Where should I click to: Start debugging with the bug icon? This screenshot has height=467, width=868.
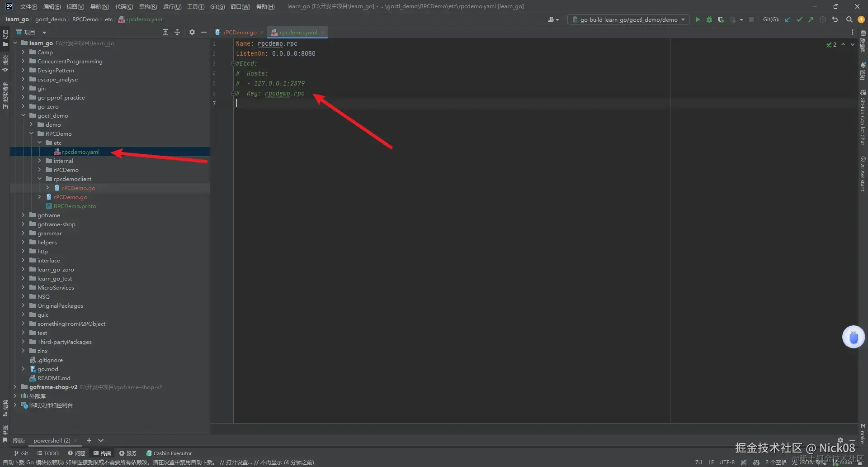(x=709, y=19)
